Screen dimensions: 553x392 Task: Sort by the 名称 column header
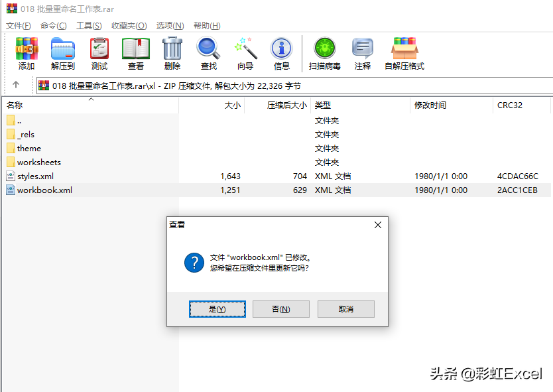tap(91, 105)
